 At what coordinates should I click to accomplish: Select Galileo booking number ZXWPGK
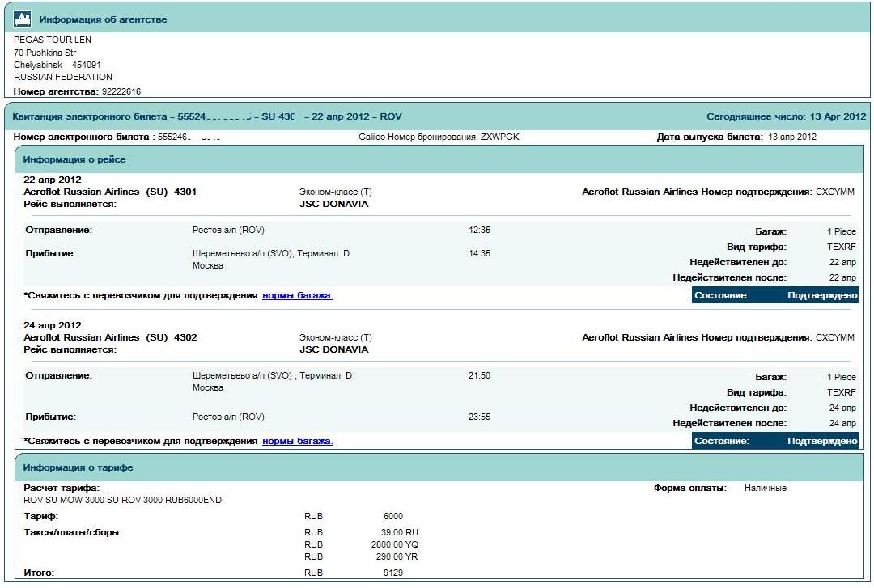pyautogui.click(x=500, y=137)
